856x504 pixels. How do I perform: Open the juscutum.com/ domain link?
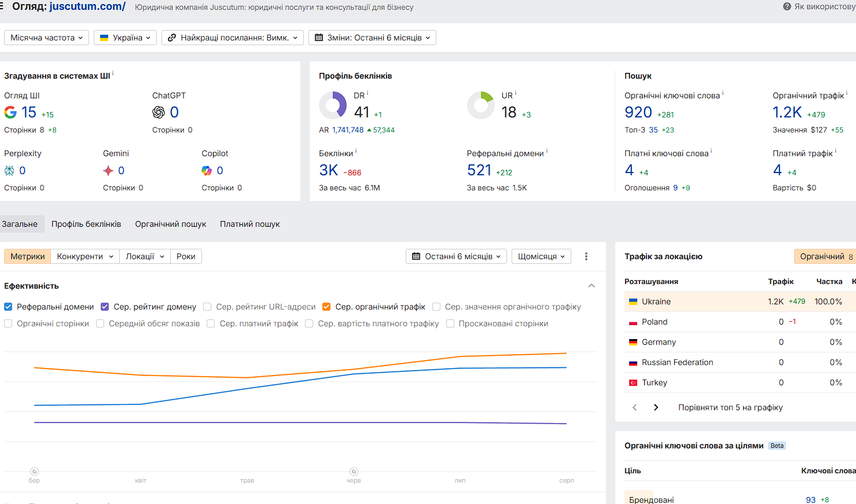87,6
